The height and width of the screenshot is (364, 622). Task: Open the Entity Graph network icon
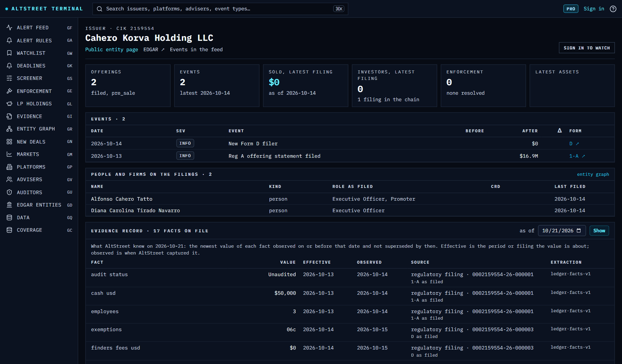click(9, 129)
